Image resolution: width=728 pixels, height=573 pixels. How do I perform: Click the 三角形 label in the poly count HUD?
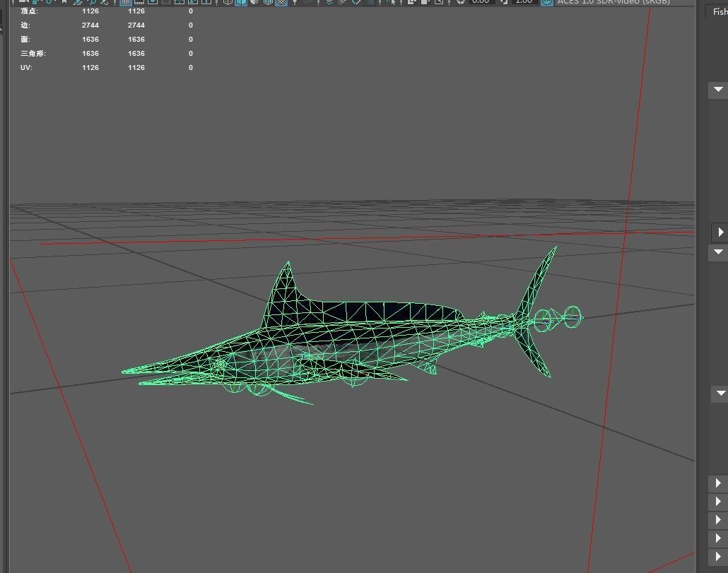(33, 54)
